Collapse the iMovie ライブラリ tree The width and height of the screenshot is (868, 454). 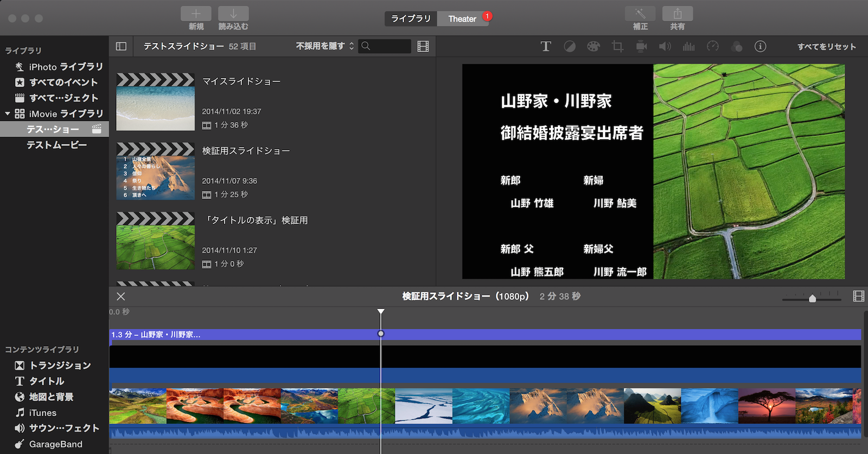[x=8, y=114]
